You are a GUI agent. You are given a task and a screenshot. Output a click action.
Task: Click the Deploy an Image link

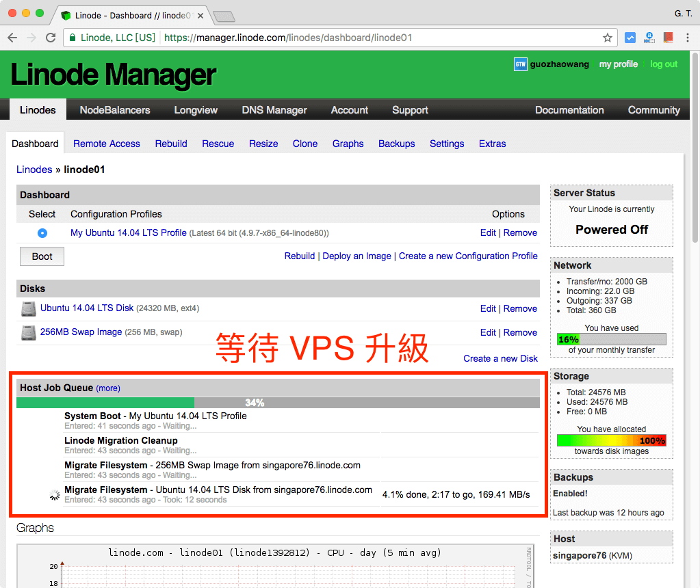357,256
